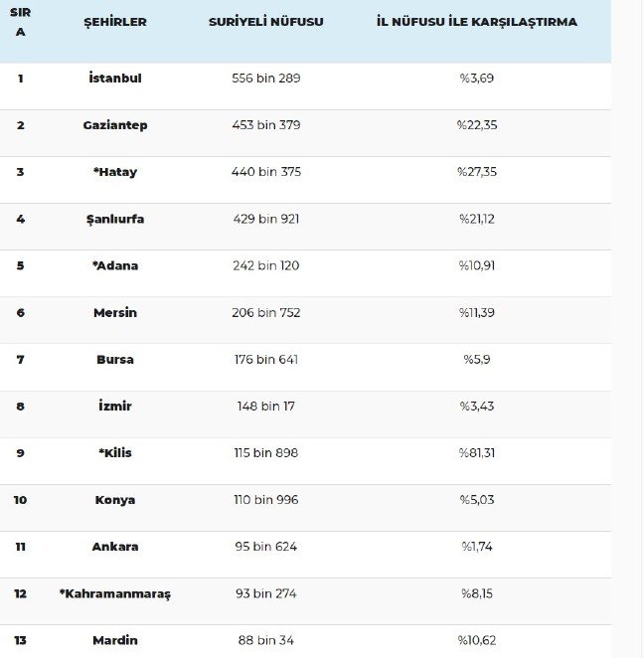Click İstanbul's population 556 bin 289

(265, 78)
